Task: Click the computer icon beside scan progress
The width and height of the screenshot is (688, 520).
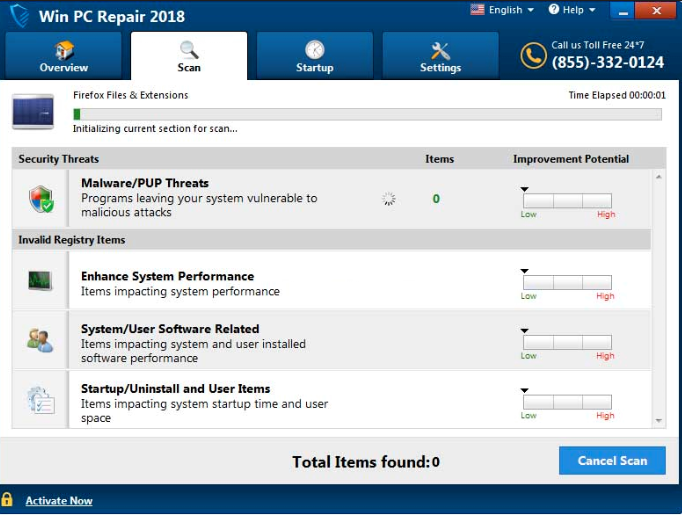Action: (x=33, y=112)
